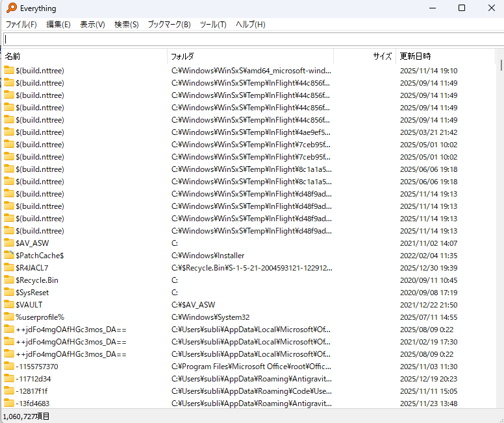Open the ツール(T) menu

pos(212,25)
